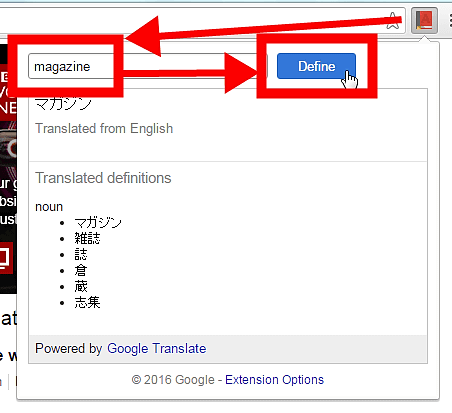Open the Chrome three-dot menu
452x413 pixels.
pos(450,21)
